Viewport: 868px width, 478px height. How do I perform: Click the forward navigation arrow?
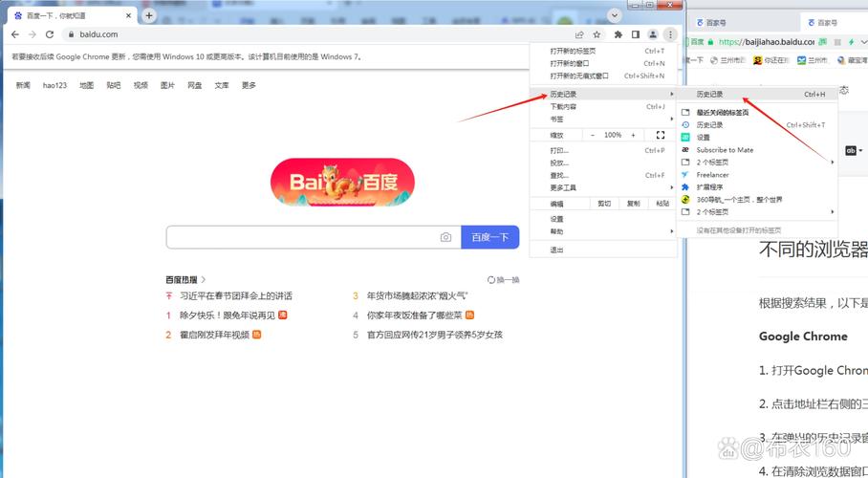(33, 34)
